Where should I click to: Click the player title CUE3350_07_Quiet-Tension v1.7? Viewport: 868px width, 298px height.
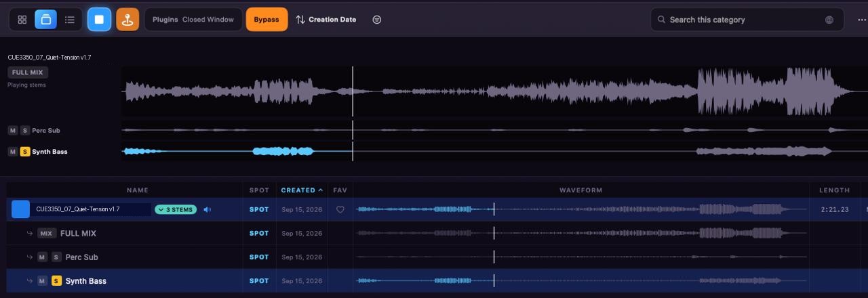50,58
